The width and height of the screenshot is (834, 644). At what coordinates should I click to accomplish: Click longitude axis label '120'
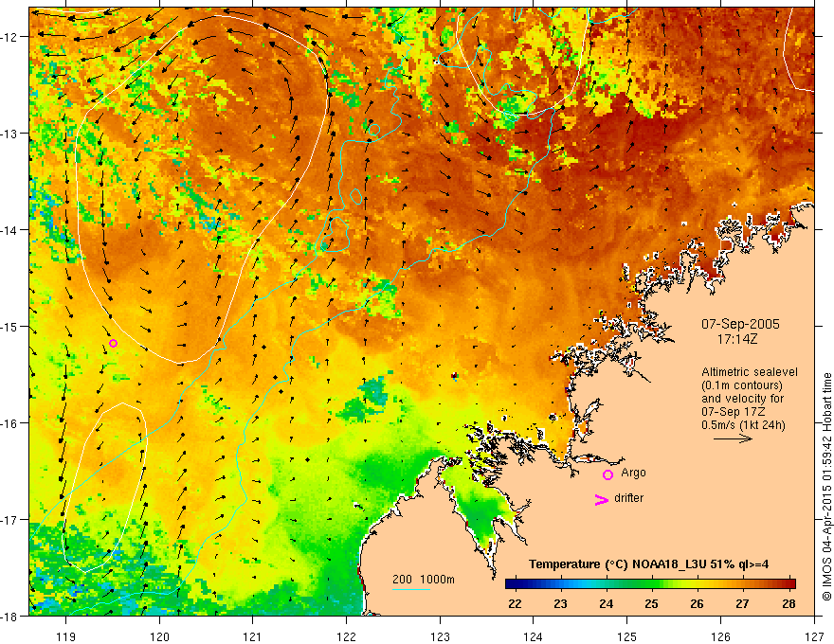[x=159, y=636]
